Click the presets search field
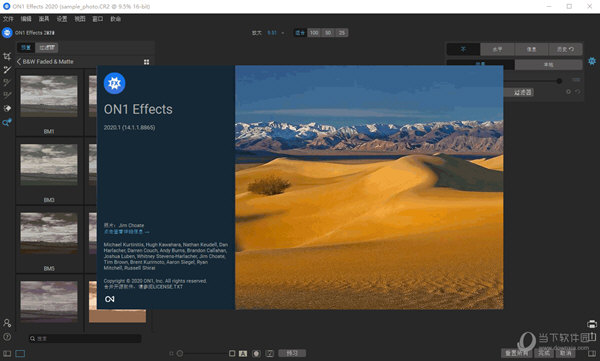Screen dimensions: 600x361 85,338
